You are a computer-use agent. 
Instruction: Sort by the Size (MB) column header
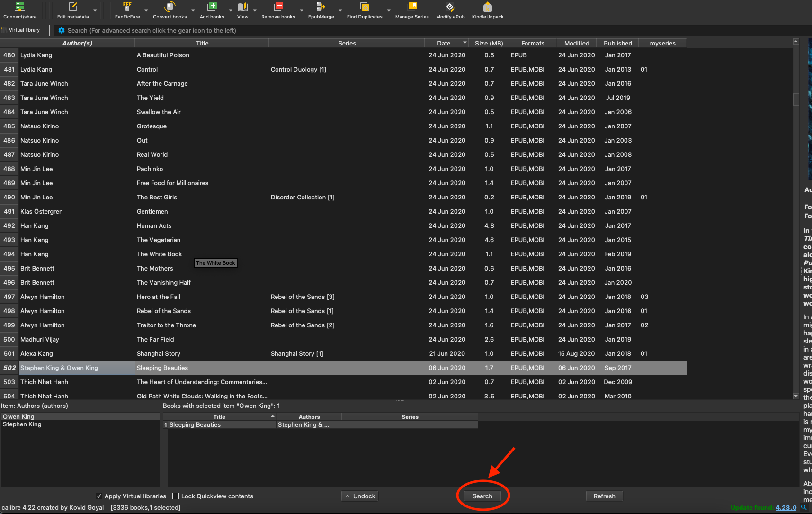(489, 43)
